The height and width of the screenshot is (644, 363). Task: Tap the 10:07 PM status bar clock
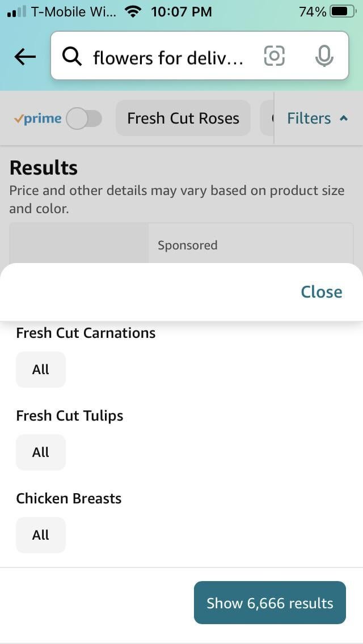(181, 11)
